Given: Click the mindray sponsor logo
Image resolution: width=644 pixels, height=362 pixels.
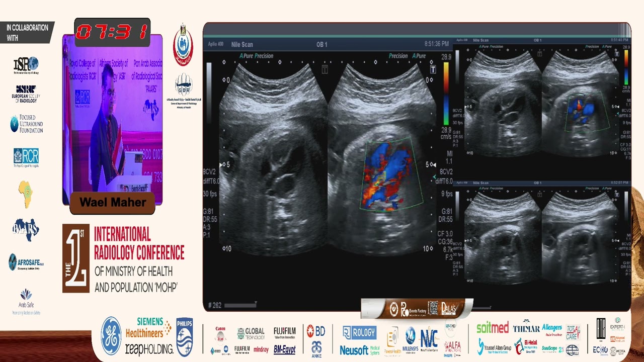Looking at the screenshot, I should [261, 349].
